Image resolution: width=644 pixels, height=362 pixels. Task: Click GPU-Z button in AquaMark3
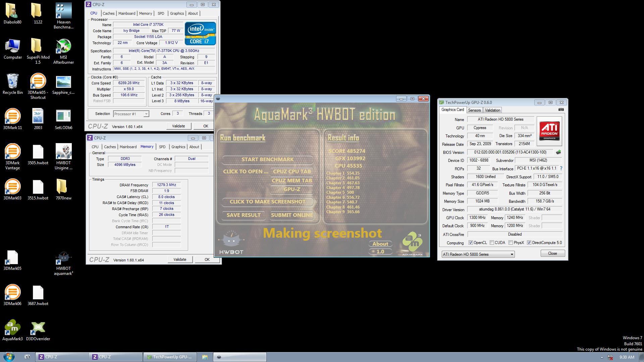pyautogui.click(x=292, y=189)
